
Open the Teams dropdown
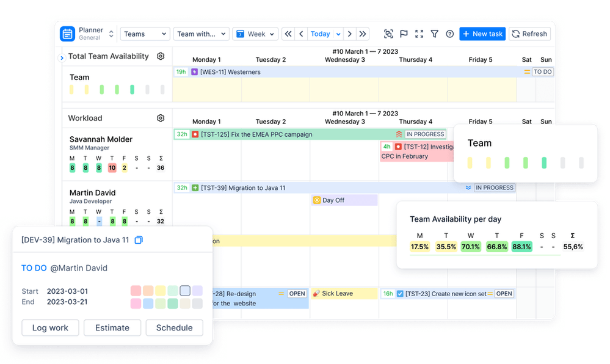(x=145, y=34)
